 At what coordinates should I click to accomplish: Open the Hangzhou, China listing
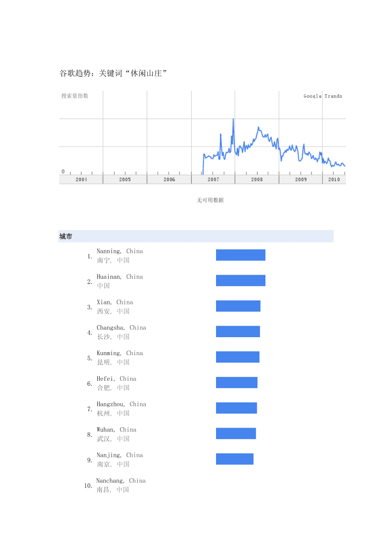[121, 405]
